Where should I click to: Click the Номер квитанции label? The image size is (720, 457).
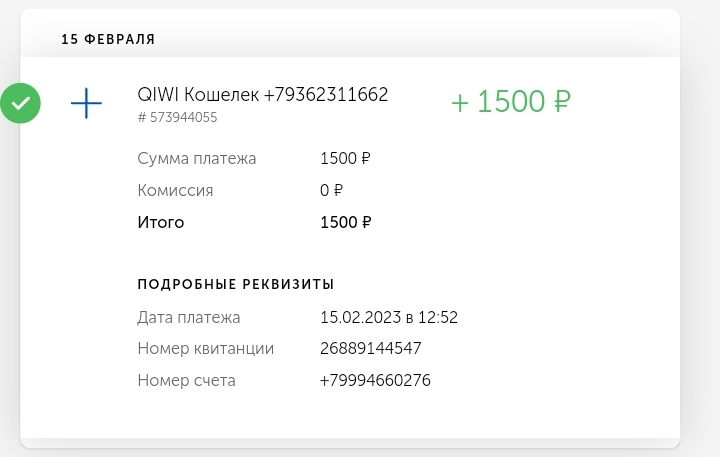205,349
